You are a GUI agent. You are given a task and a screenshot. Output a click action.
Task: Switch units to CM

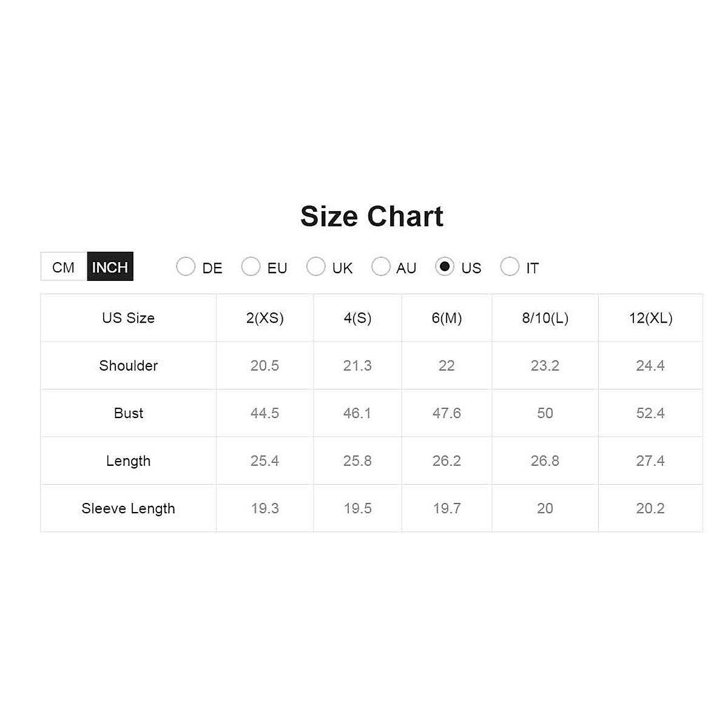coord(64,267)
